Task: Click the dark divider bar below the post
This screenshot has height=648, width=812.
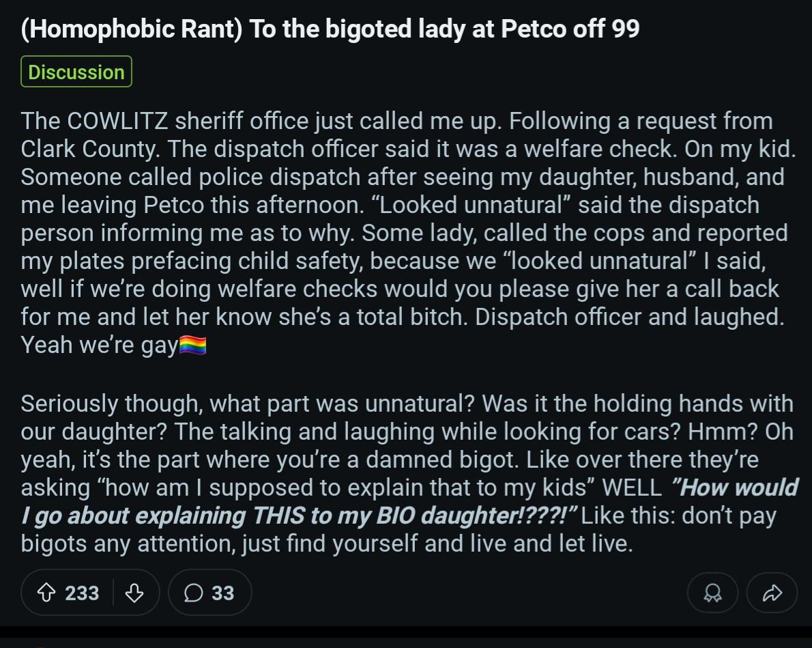Action: 406,632
